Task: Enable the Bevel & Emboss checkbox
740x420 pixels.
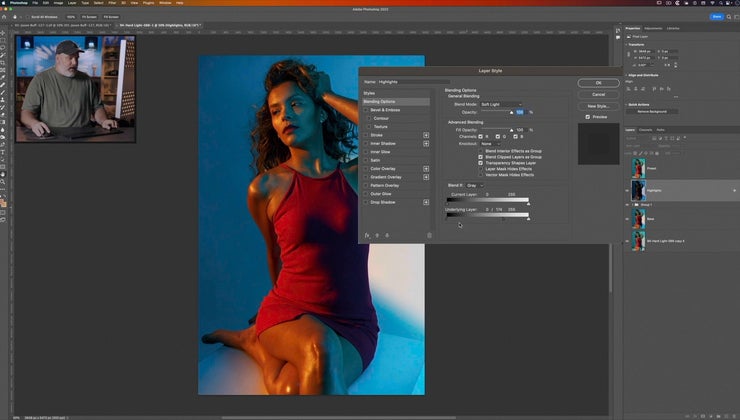Action: 366,110
